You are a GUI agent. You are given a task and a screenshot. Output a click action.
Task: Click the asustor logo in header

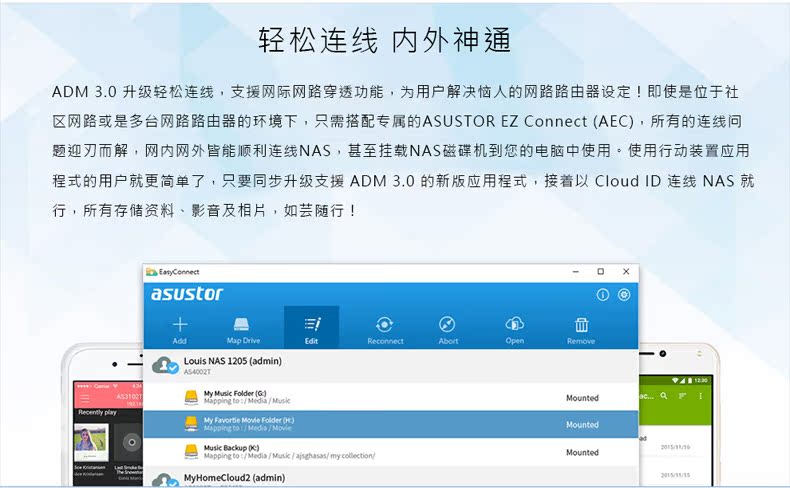point(187,294)
